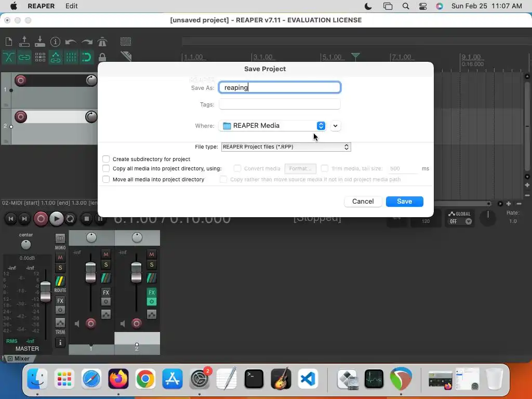Open the REAPER application menu
The height and width of the screenshot is (399, 532).
(x=41, y=6)
